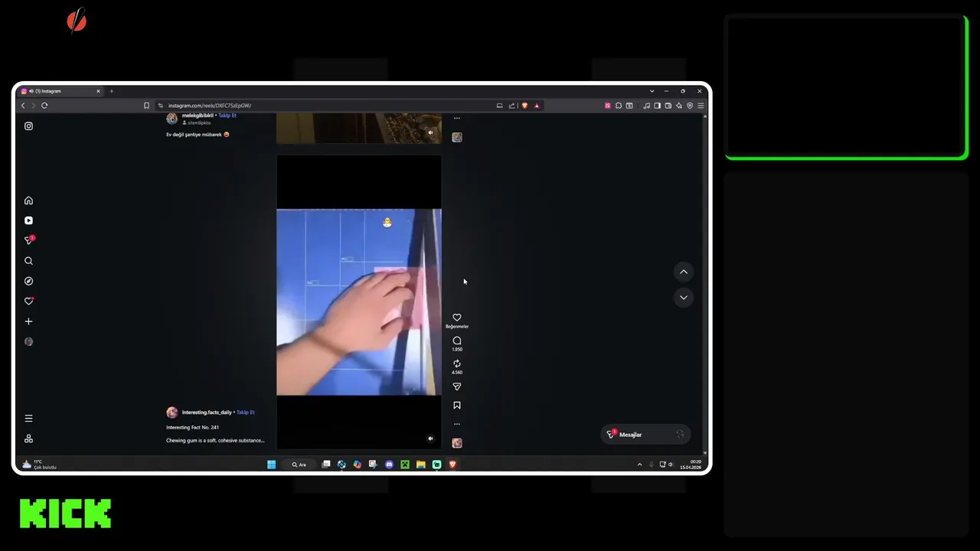Open melekgibibirii profile name

(x=198, y=116)
